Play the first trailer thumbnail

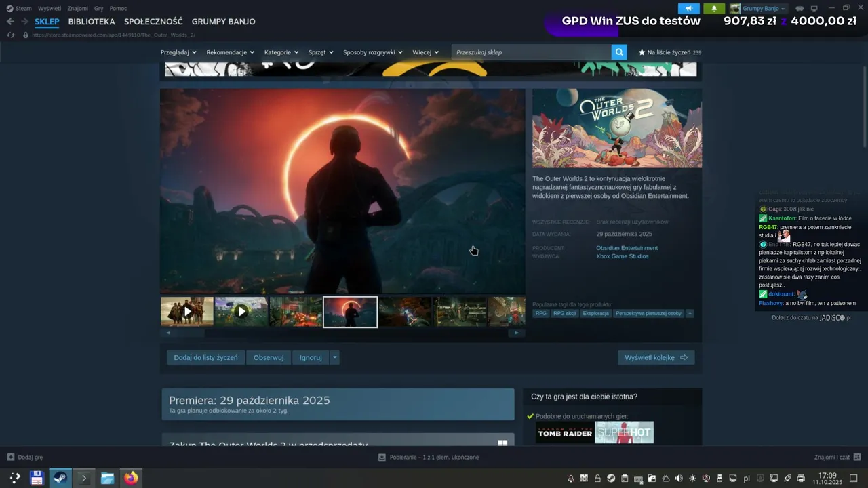pos(187,312)
